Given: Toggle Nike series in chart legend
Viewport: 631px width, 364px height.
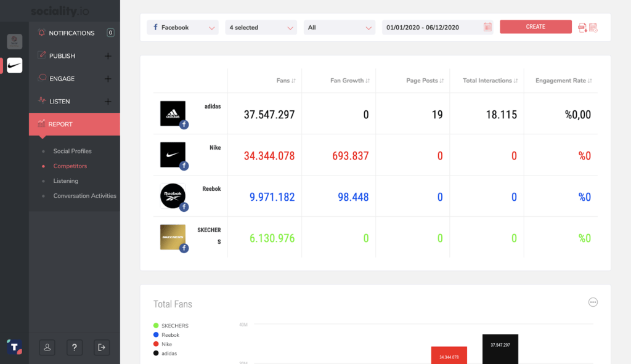Looking at the screenshot, I should (163, 344).
